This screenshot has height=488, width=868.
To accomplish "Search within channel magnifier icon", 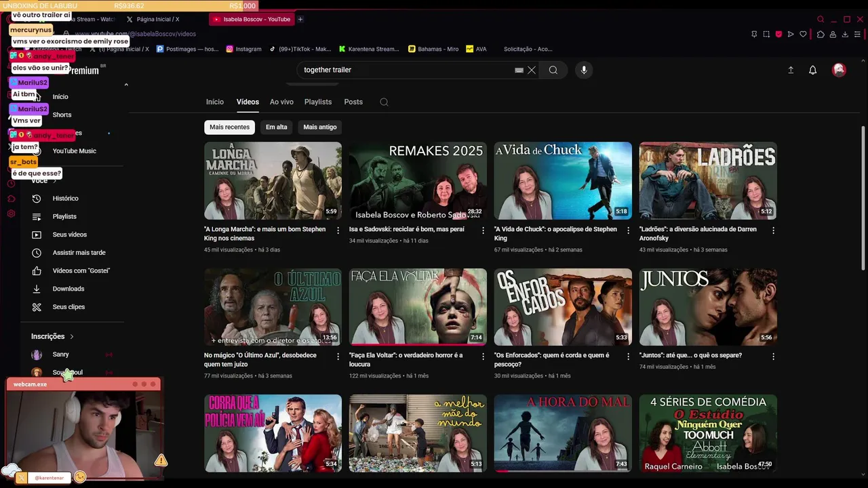I will click(384, 102).
